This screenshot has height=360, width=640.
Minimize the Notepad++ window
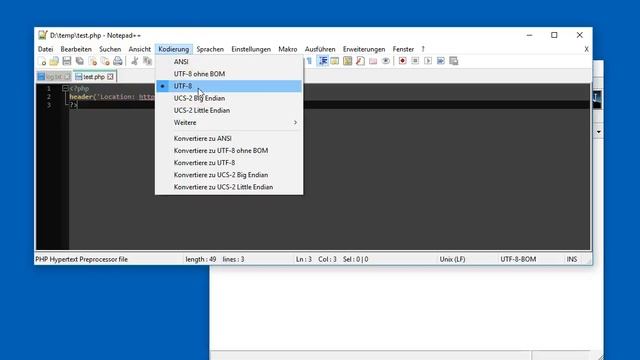click(x=529, y=35)
